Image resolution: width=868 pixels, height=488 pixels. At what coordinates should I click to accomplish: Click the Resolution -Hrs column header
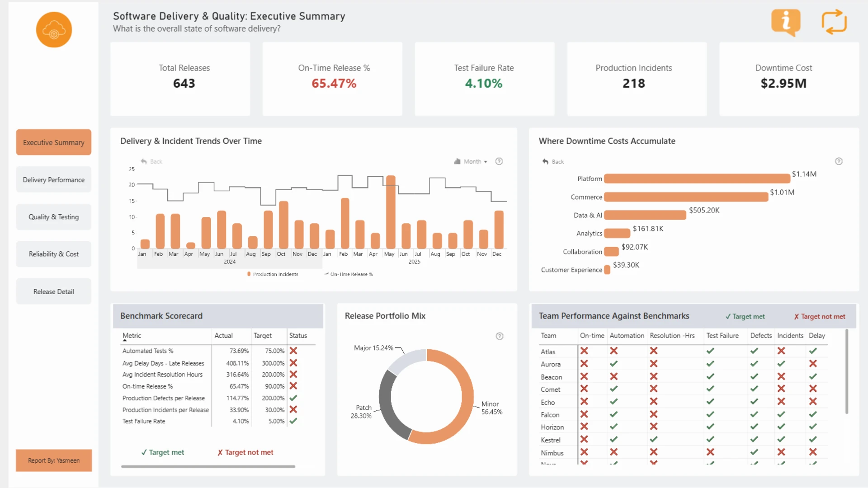coord(672,336)
